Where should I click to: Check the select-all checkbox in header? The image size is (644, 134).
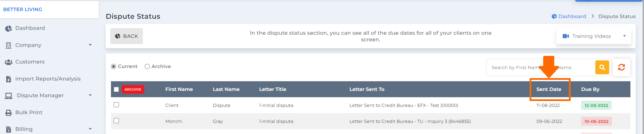point(116,90)
